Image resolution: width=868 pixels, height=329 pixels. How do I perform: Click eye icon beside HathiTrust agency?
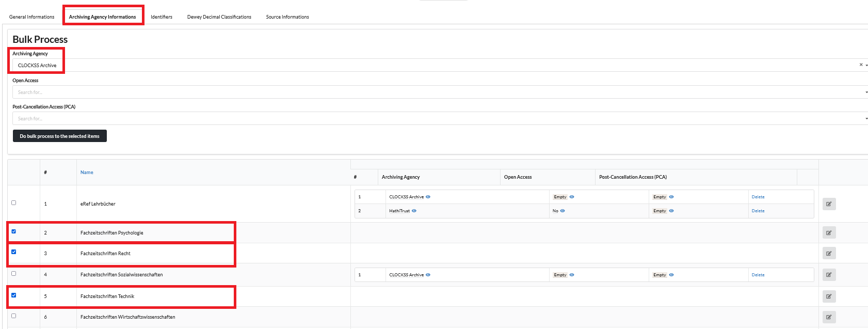(x=414, y=211)
